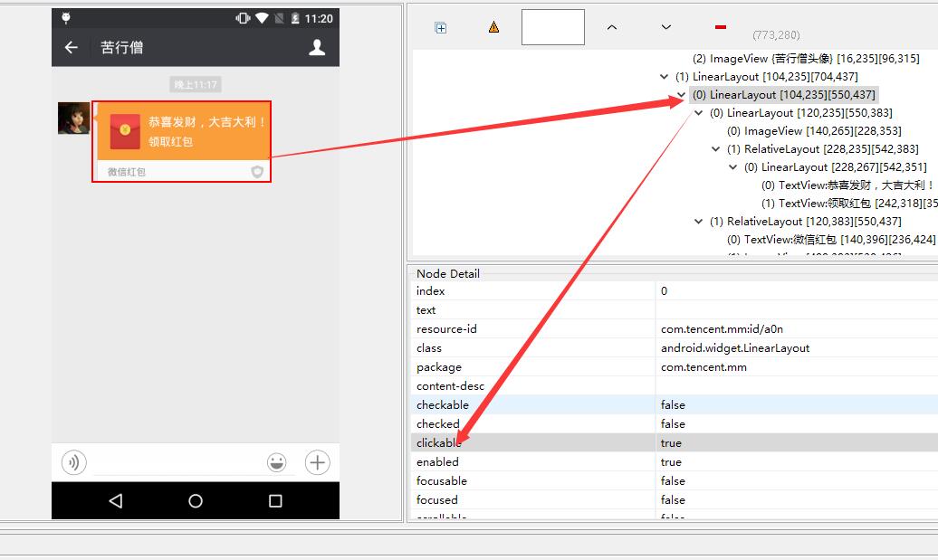Select (2) ImageView 苦行僧头像 tree node

pos(806,59)
